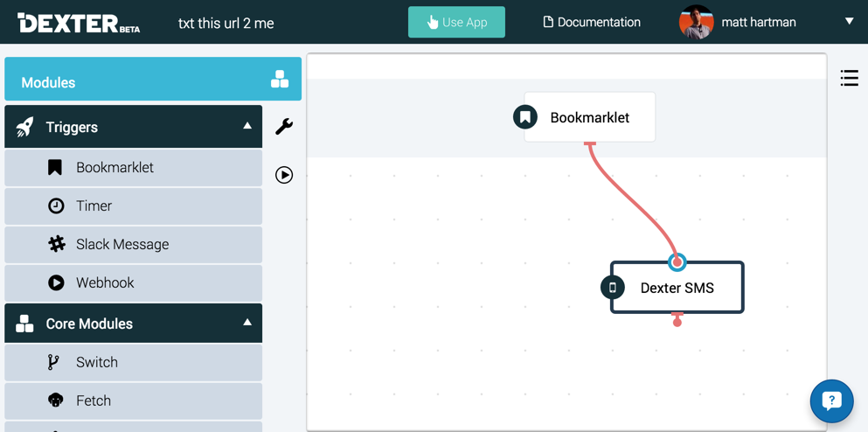The height and width of the screenshot is (432, 868).
Task: Select the Fetch module
Action: (x=134, y=401)
